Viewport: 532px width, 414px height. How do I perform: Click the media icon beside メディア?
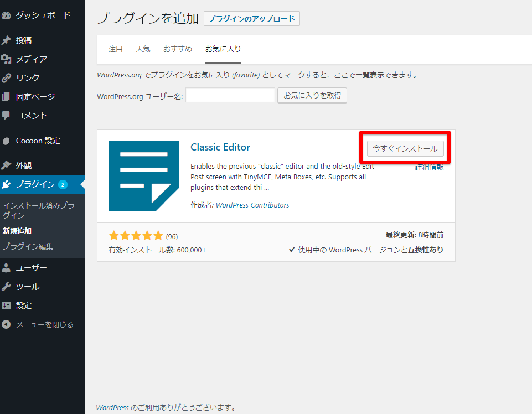tap(6, 59)
